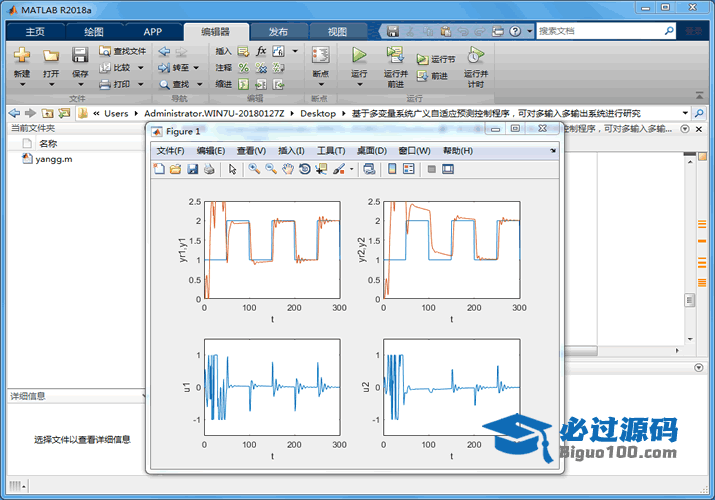The image size is (715, 500).
Task: Click the editor horizontal scrollbar
Action: 581,351
